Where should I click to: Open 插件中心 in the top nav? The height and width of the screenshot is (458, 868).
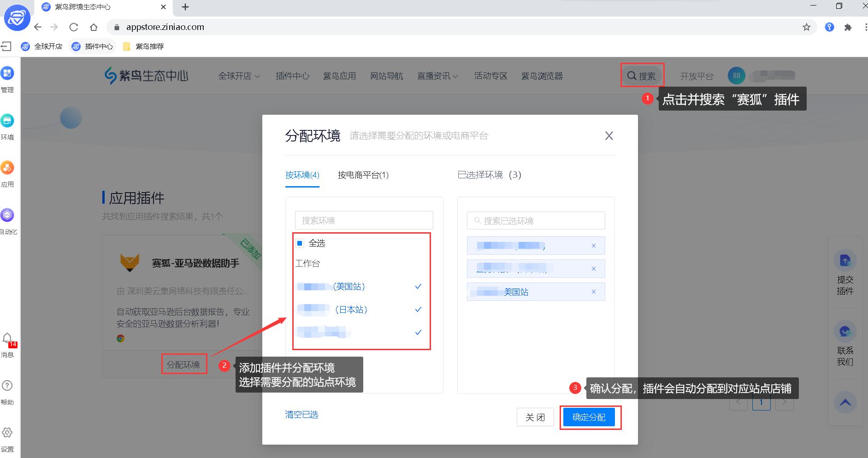point(293,76)
